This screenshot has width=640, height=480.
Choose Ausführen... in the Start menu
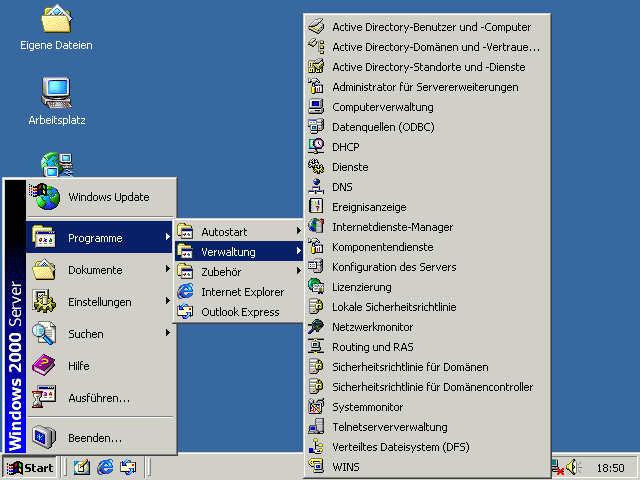[x=100, y=398]
